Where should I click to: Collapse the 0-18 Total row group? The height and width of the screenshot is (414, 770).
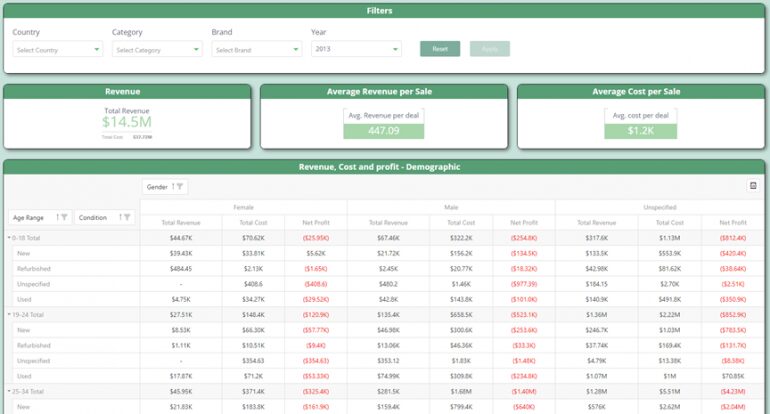[x=10, y=238]
